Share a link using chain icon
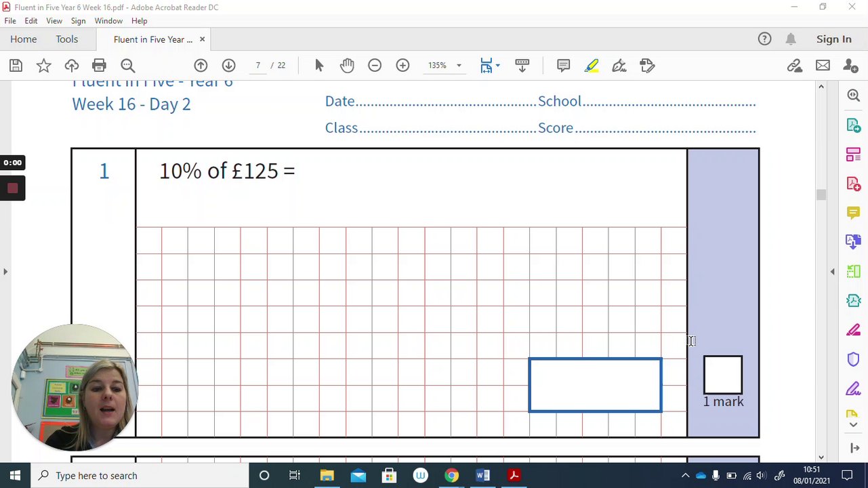Screen dimensions: 868x488 (x=795, y=66)
